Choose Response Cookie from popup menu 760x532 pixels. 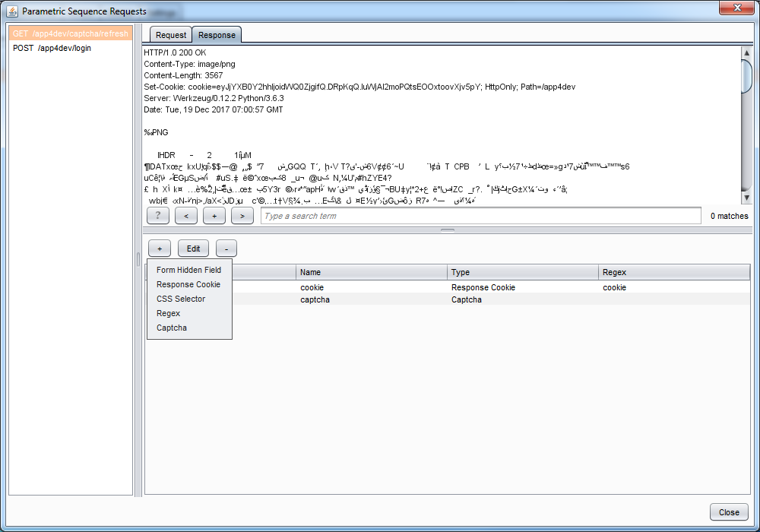(189, 284)
